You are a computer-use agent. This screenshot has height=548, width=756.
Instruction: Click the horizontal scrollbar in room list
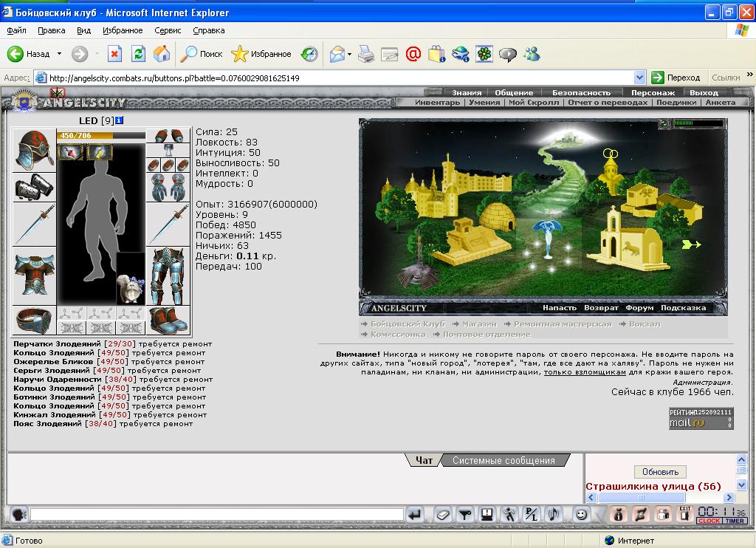tap(660, 497)
